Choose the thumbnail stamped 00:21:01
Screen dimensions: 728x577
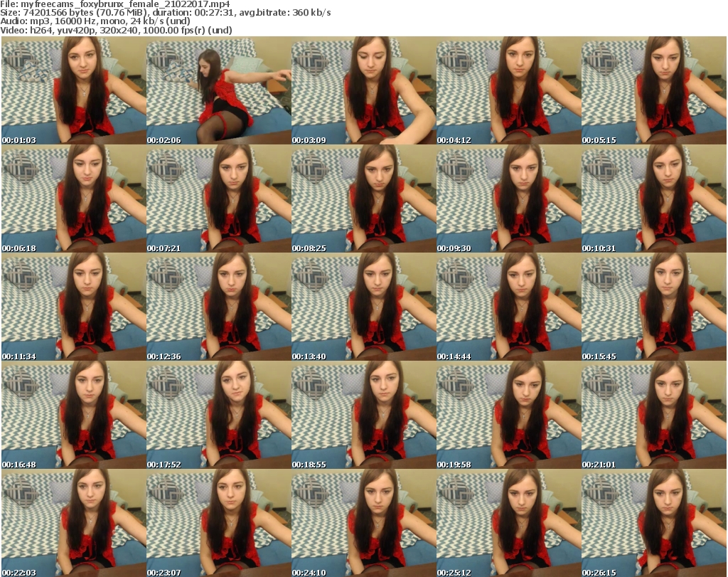[654, 415]
